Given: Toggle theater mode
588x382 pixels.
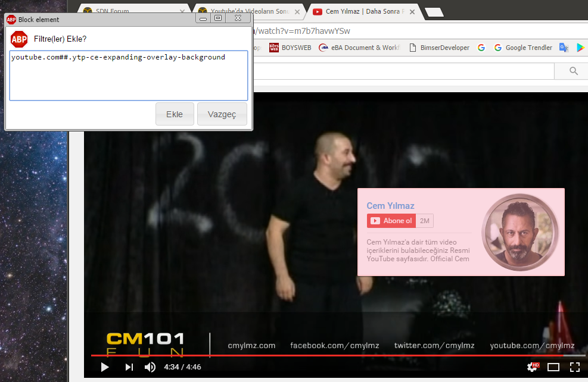Looking at the screenshot, I should click(x=553, y=367).
